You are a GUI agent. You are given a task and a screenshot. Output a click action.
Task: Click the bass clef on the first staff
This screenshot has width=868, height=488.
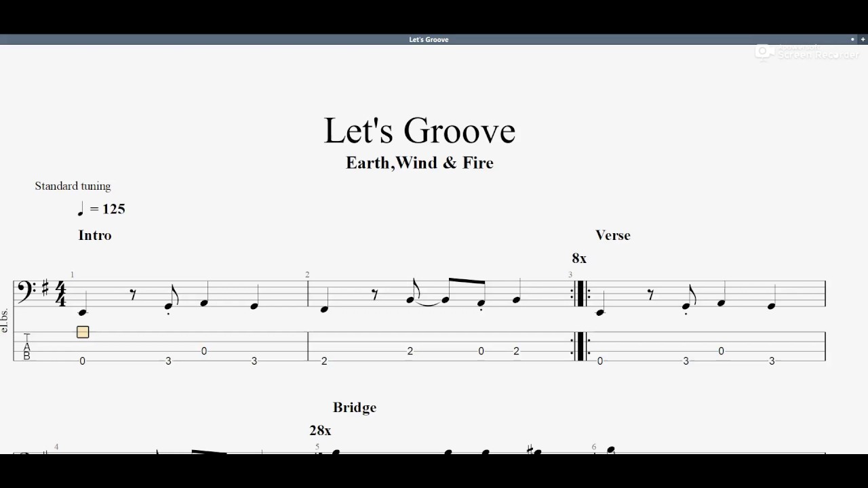(x=26, y=291)
